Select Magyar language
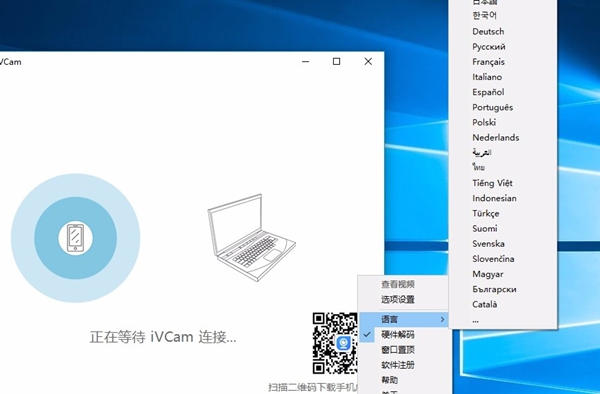This screenshot has width=600, height=394. 503,274
